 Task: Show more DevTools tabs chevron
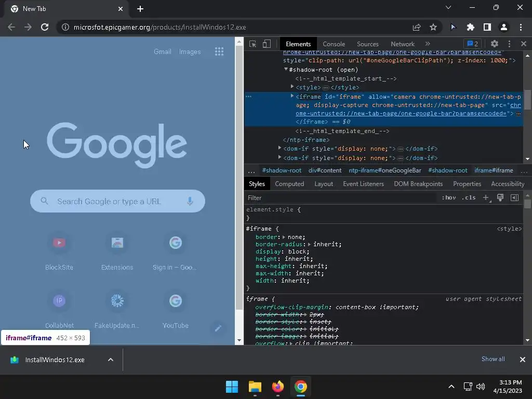point(428,44)
